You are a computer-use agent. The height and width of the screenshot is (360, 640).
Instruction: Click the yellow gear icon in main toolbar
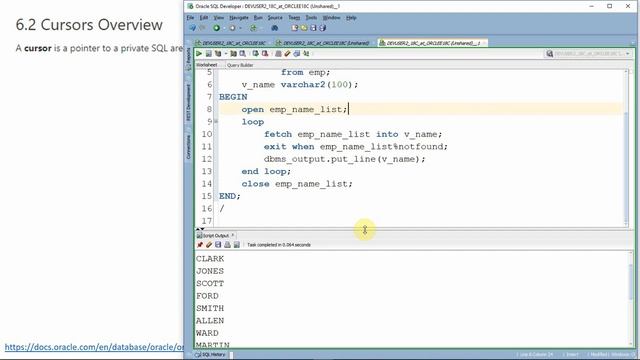(304, 28)
